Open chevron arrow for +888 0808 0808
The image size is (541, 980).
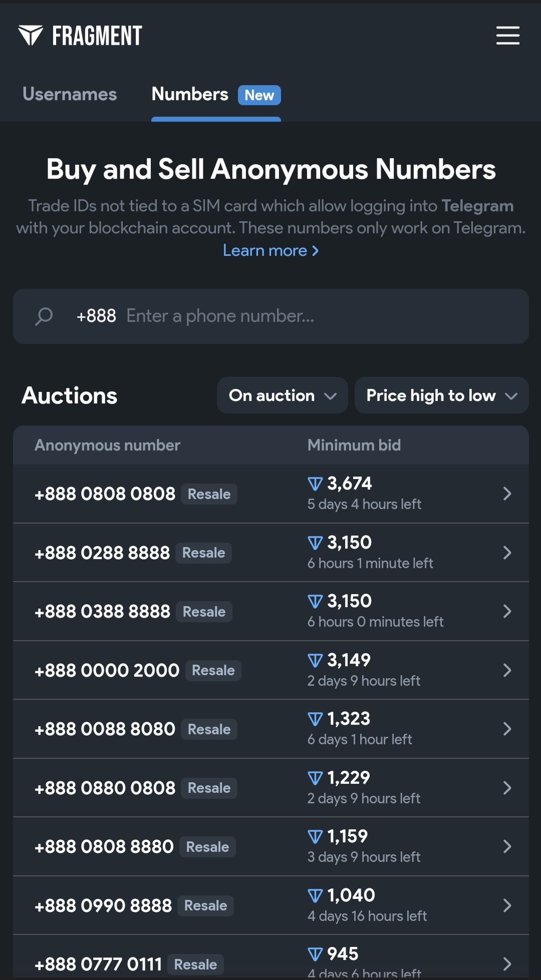(507, 494)
